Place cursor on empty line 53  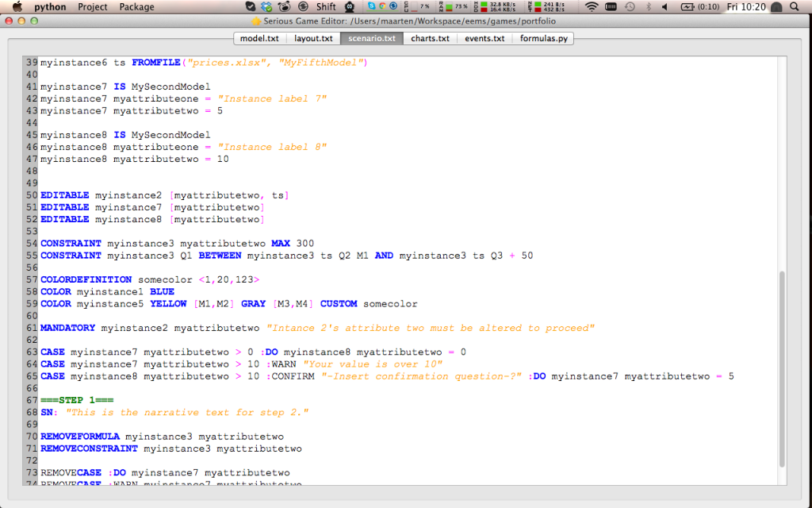click(x=407, y=231)
